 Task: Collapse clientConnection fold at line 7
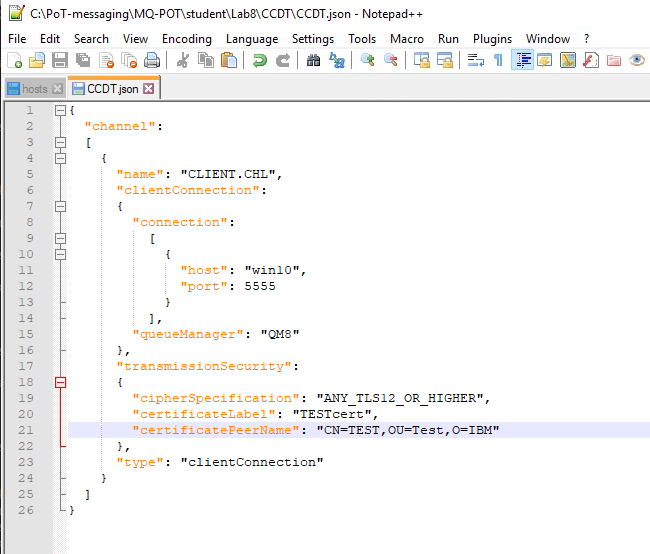click(x=61, y=206)
